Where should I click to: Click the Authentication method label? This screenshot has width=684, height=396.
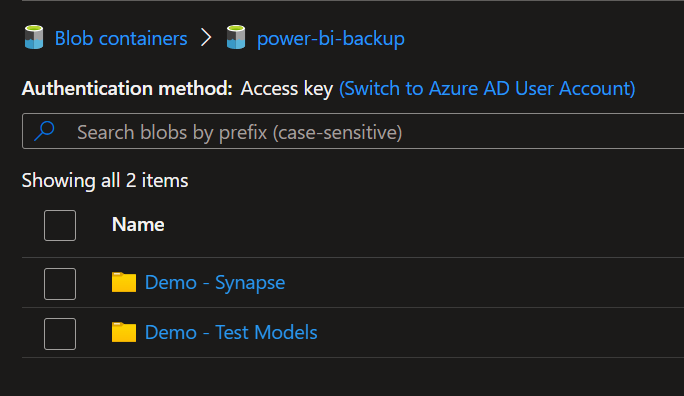tap(127, 89)
